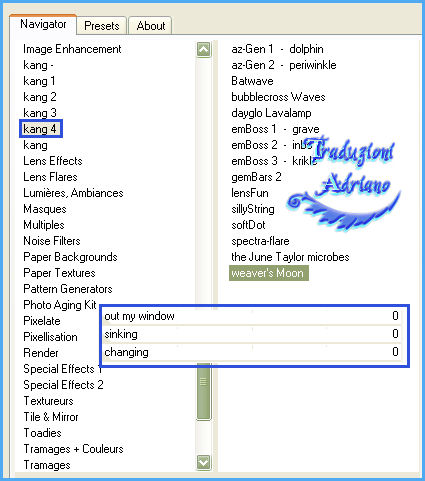
Task: Choose the weaver's Moon filter
Action: 269,273
